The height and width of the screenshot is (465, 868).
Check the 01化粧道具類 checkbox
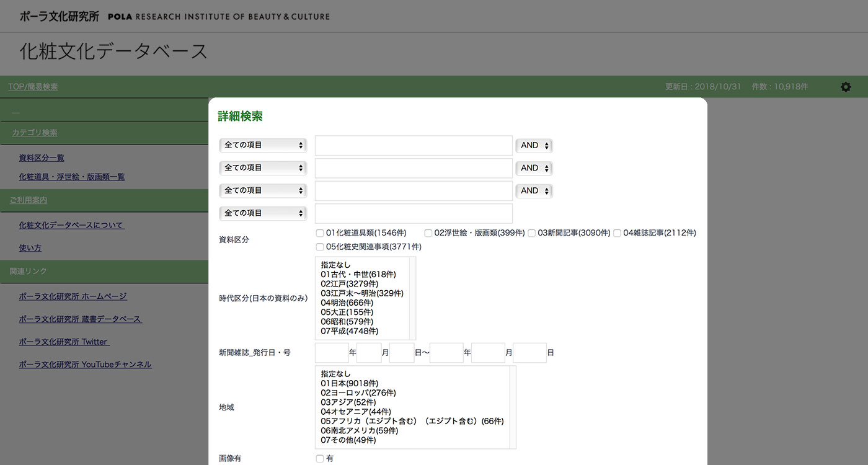click(x=320, y=233)
